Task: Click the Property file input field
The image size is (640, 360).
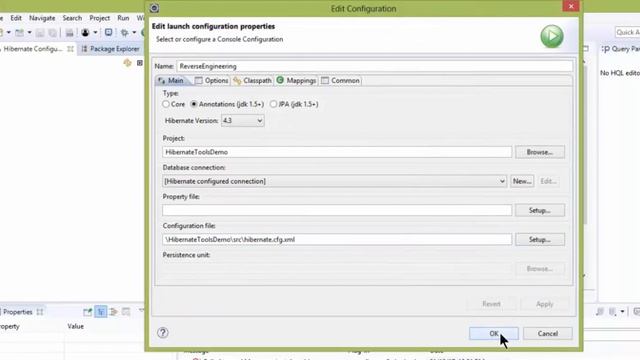Action: pos(337,210)
